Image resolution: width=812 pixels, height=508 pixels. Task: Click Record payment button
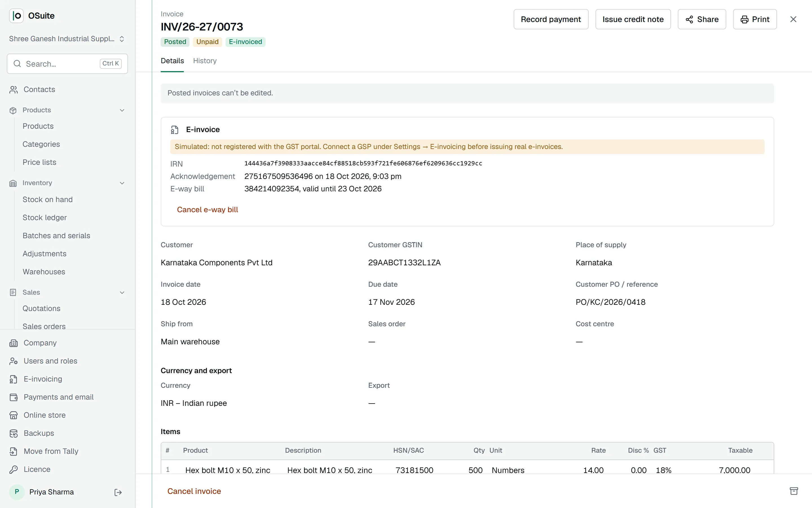551,19
